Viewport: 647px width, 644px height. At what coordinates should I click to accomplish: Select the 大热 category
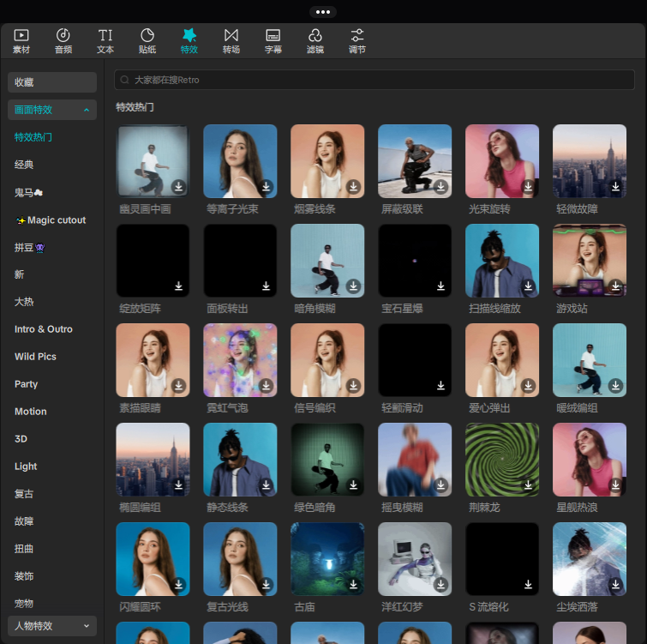pos(24,302)
